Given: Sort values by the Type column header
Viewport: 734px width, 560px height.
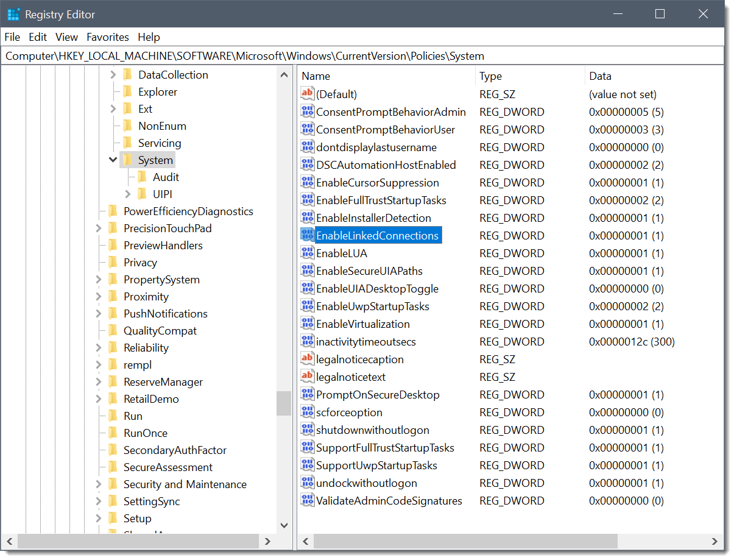Looking at the screenshot, I should point(530,76).
